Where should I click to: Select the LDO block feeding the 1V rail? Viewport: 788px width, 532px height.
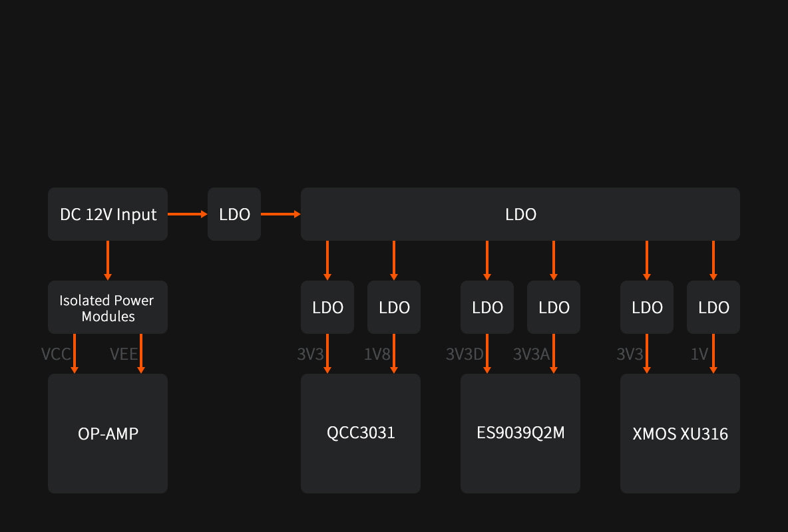713,307
